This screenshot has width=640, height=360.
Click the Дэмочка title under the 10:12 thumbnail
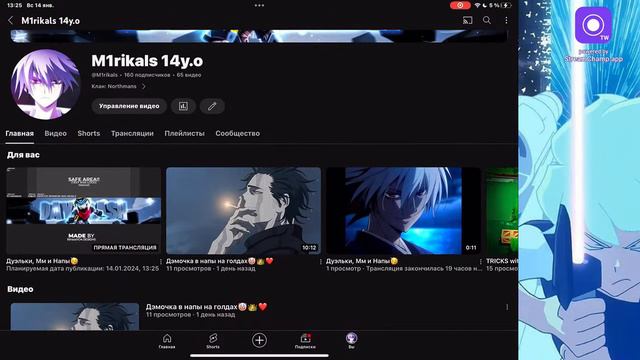pos(220,261)
